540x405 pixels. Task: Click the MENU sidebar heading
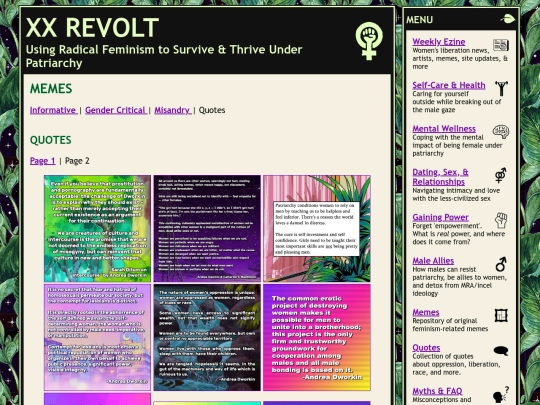419,20
